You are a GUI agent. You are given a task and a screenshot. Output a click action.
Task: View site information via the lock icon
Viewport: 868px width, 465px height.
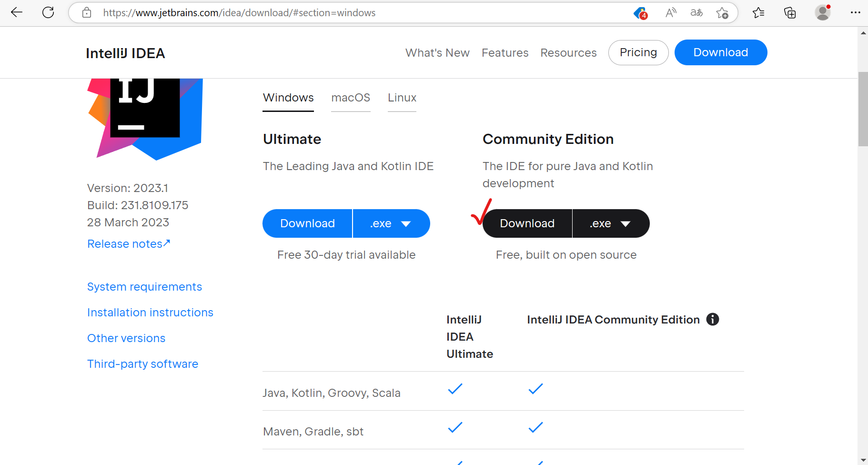[87, 13]
